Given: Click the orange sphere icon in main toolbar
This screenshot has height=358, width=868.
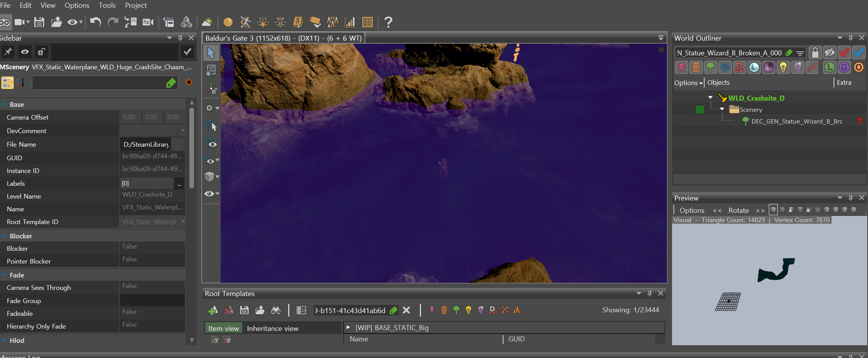Looking at the screenshot, I should [x=228, y=22].
